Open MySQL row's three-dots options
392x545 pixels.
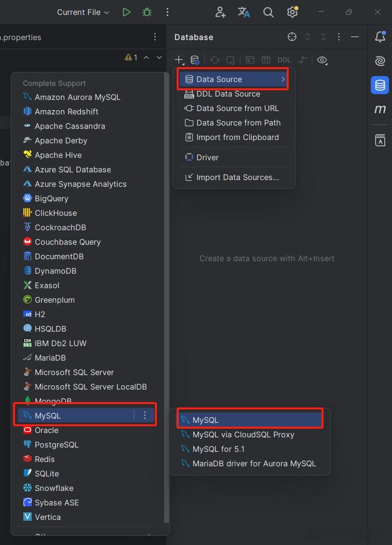tap(145, 415)
